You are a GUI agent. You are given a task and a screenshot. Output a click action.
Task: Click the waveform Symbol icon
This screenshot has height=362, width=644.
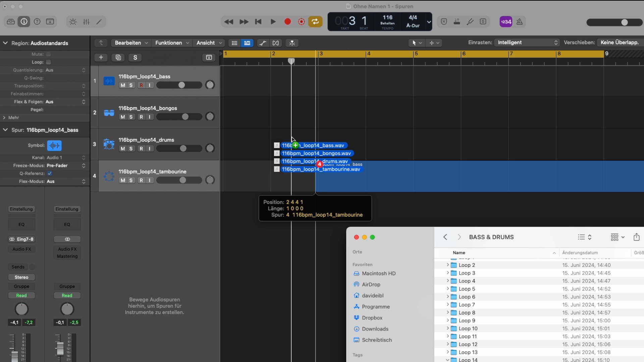point(54,145)
